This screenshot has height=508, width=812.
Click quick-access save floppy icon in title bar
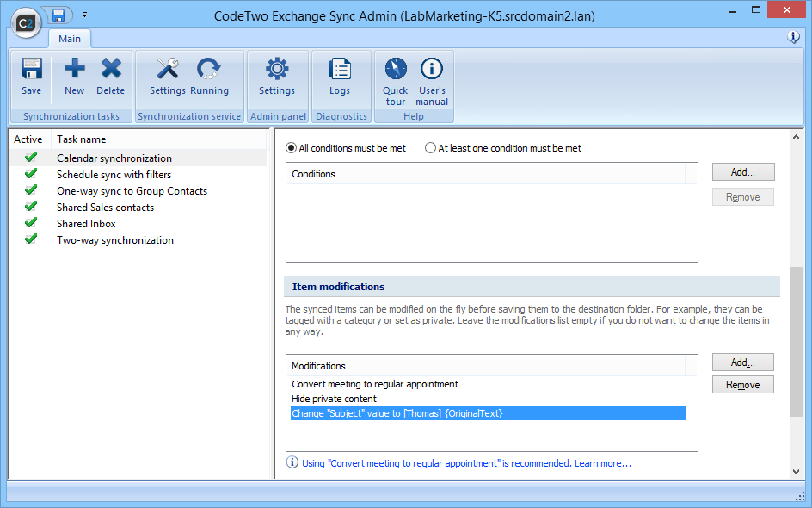click(58, 15)
